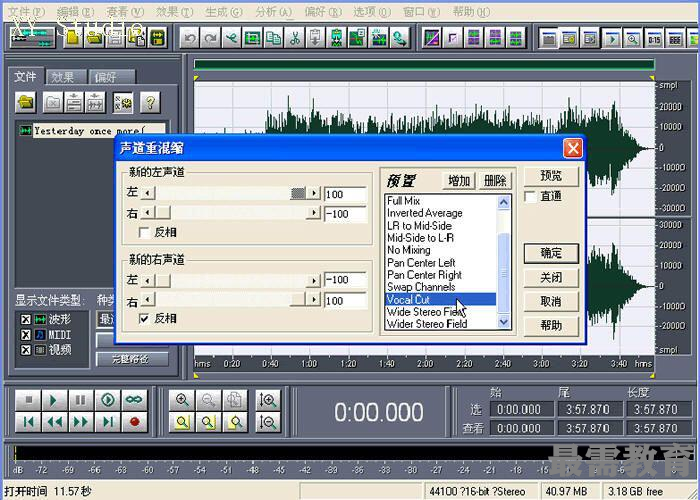This screenshot has height=500, width=700.
Task: Click the Pause transport button
Action: click(x=80, y=400)
